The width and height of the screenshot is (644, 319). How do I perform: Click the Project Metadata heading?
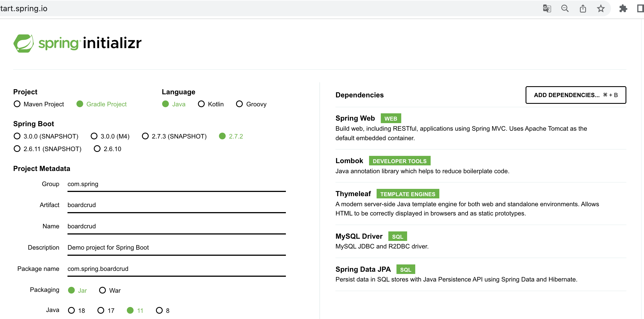click(42, 169)
